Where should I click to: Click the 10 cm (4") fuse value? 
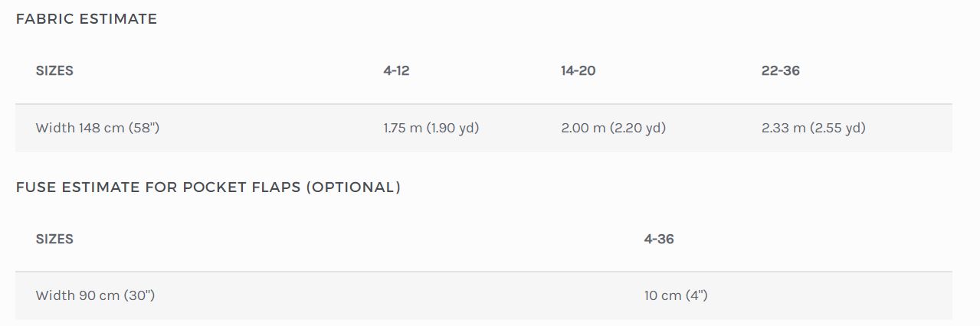(676, 295)
